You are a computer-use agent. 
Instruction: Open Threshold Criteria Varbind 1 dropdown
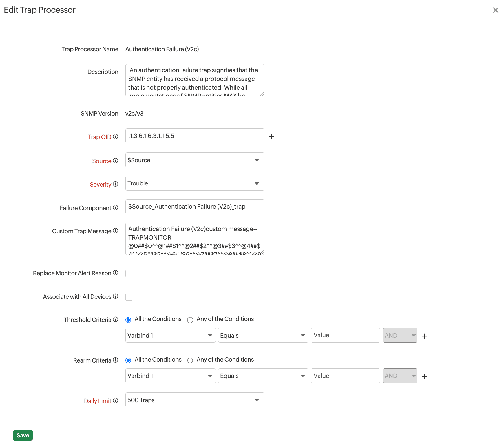pyautogui.click(x=170, y=335)
